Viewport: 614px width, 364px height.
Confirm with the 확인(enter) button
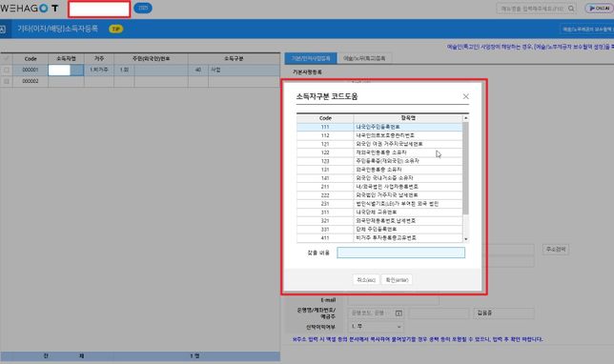coord(397,280)
